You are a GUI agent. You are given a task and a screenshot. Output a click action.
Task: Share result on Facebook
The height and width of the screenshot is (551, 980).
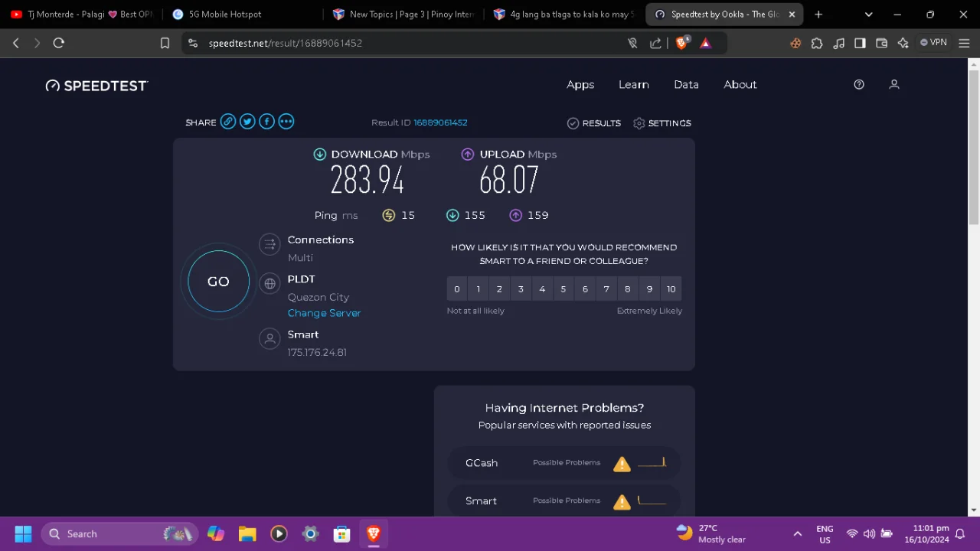266,122
